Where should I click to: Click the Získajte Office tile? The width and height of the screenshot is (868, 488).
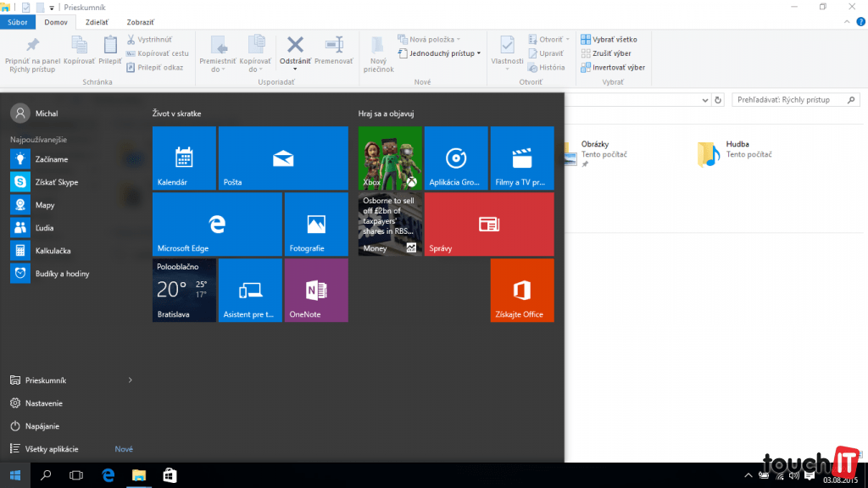(522, 290)
